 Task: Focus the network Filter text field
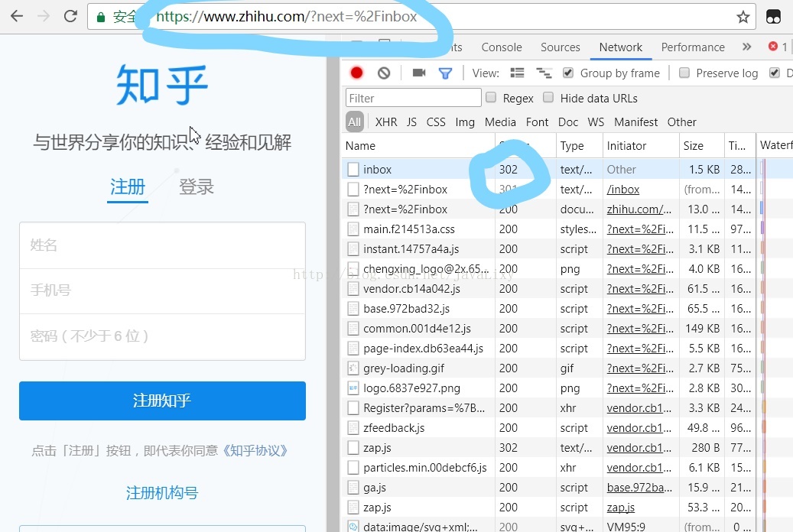pyautogui.click(x=413, y=98)
